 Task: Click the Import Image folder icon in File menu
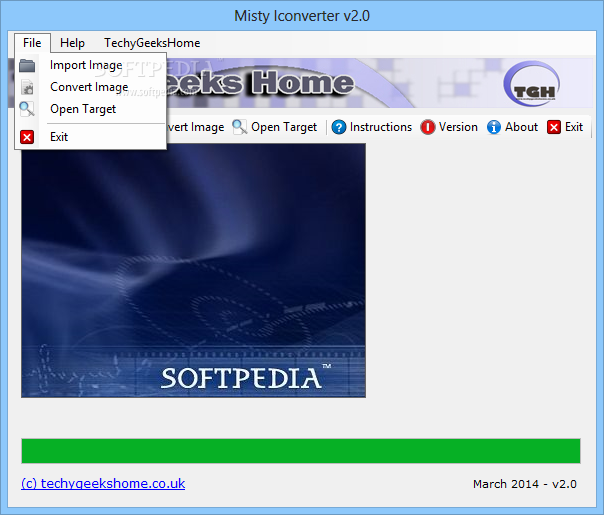[27, 65]
